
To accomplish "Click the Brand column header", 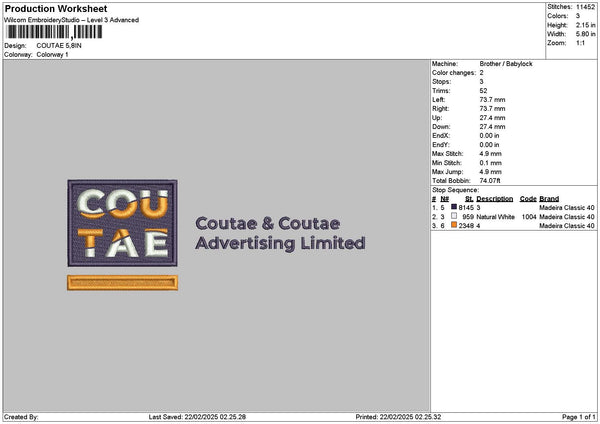I will click(x=549, y=198).
